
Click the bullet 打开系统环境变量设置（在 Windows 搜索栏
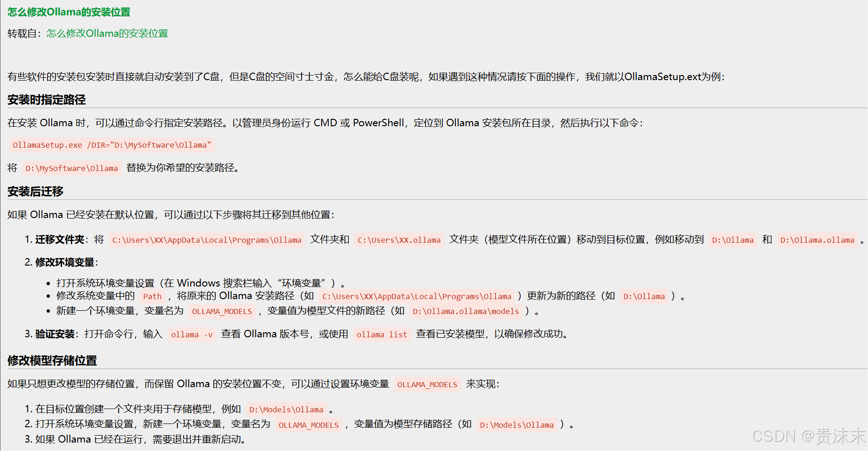pos(200,283)
